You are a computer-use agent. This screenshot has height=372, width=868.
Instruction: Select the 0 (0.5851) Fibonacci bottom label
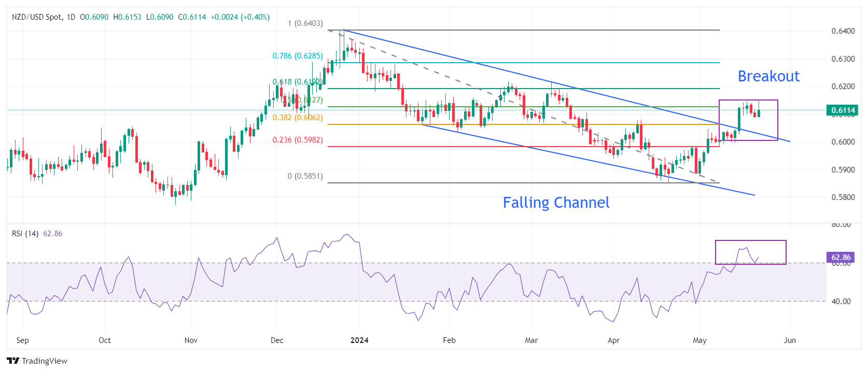[305, 176]
